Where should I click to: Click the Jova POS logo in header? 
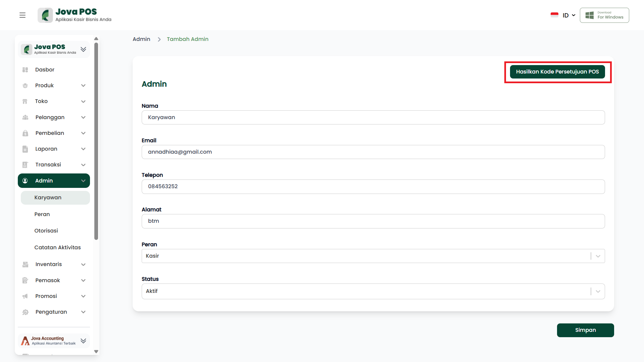[x=75, y=15]
